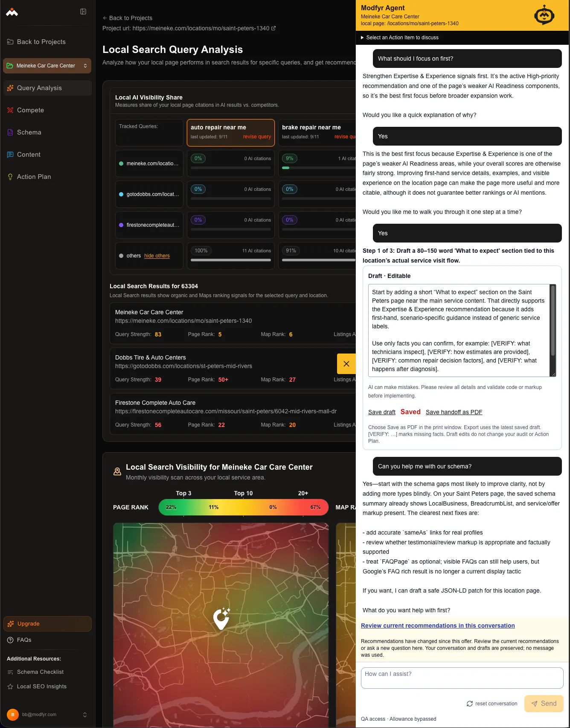Click the Content document icon
This screenshot has width=570, height=728.
click(x=10, y=155)
